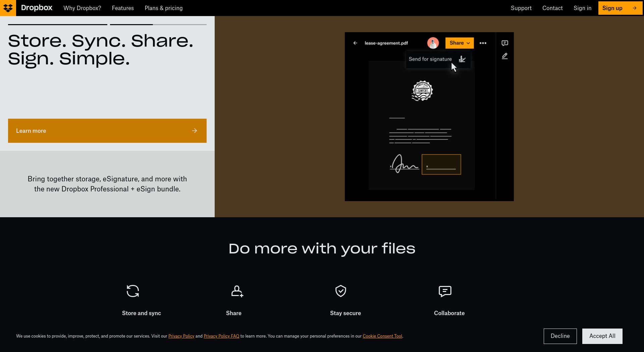This screenshot has width=644, height=352.
Task: Click the handwritten signature on document
Action: point(405,164)
